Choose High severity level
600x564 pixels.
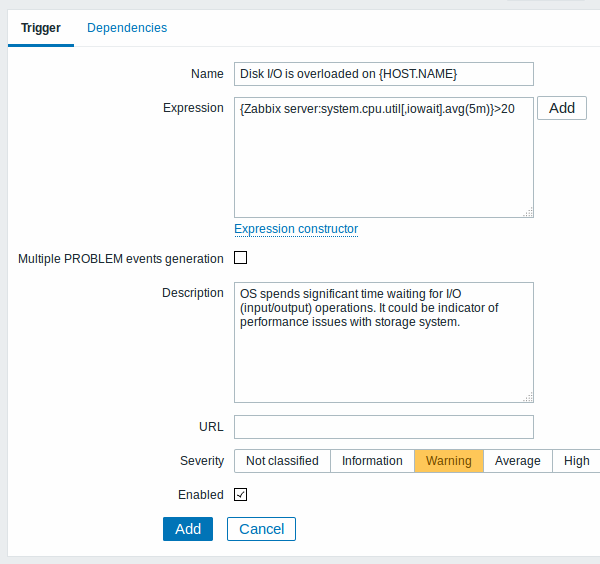tap(576, 461)
